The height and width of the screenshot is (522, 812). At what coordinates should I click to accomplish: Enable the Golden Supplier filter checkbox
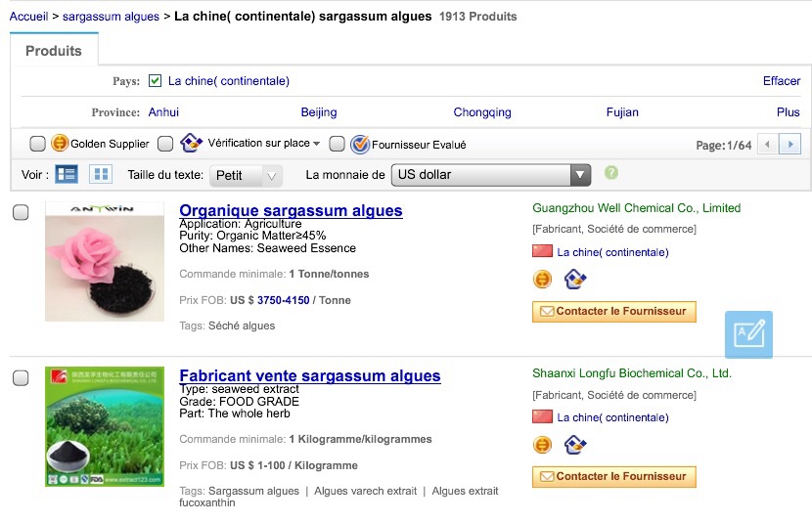click(x=37, y=144)
